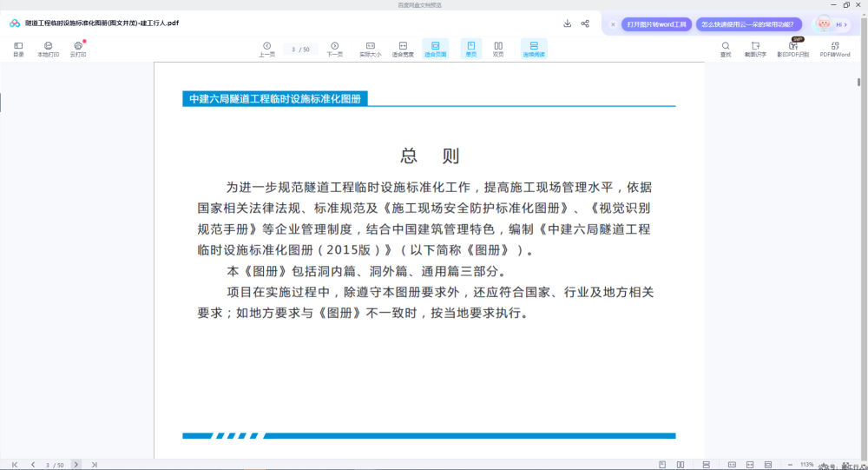Click the 云打印 cloud print icon
868x470 pixels.
[x=78, y=49]
